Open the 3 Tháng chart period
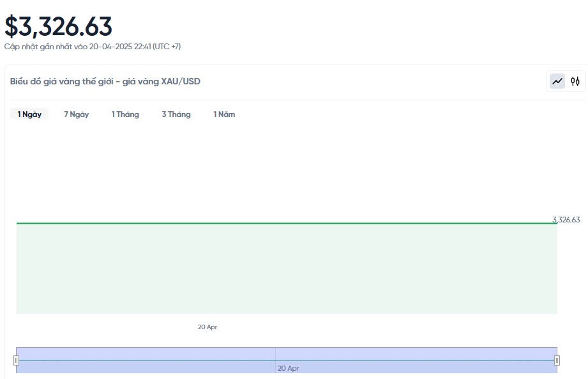The height and width of the screenshot is (379, 588). 176,114
